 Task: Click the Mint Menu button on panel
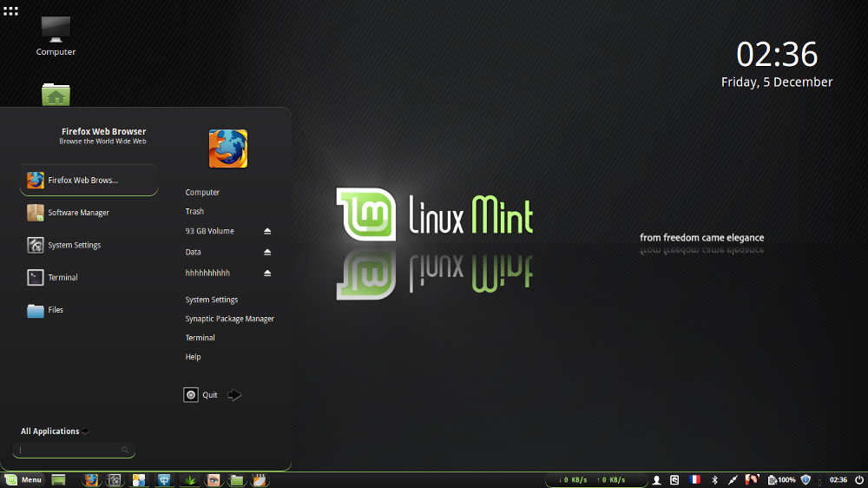point(23,479)
